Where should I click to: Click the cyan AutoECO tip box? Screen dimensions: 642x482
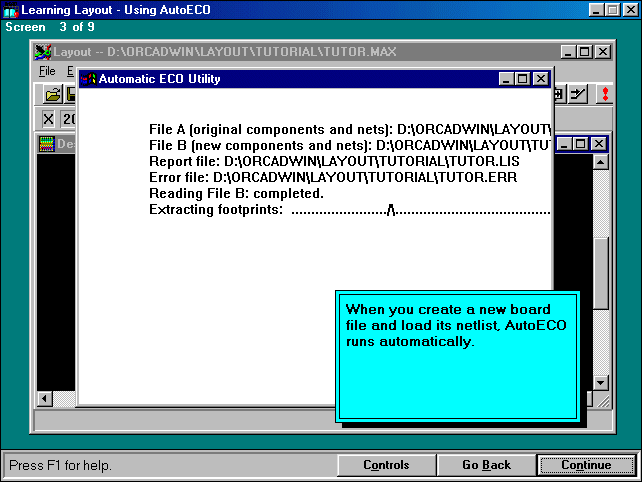click(456, 355)
